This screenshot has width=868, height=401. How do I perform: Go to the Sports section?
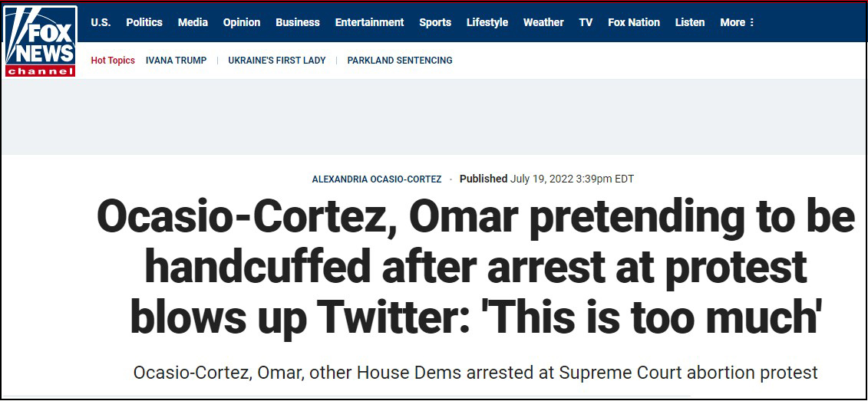click(x=435, y=22)
